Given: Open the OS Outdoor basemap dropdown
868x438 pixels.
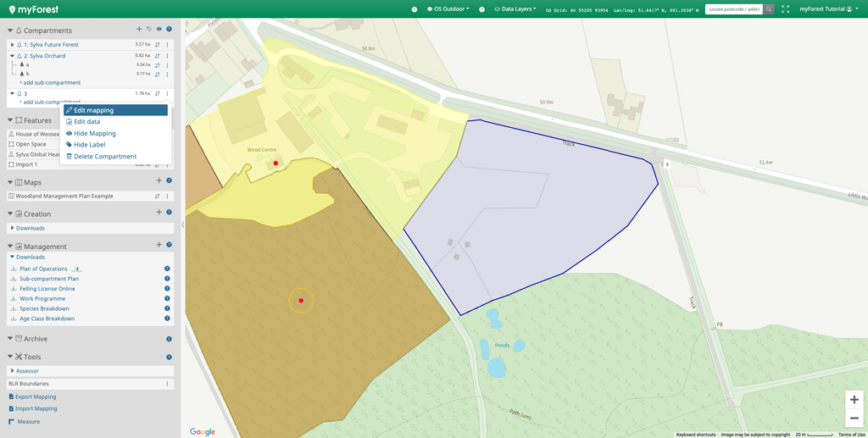Looking at the screenshot, I should (448, 9).
